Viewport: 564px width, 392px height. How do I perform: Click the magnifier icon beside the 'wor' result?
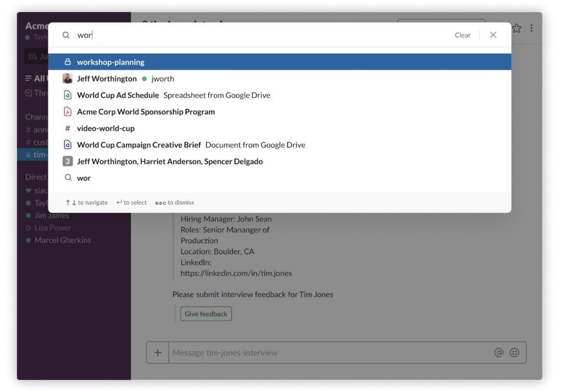coord(68,178)
